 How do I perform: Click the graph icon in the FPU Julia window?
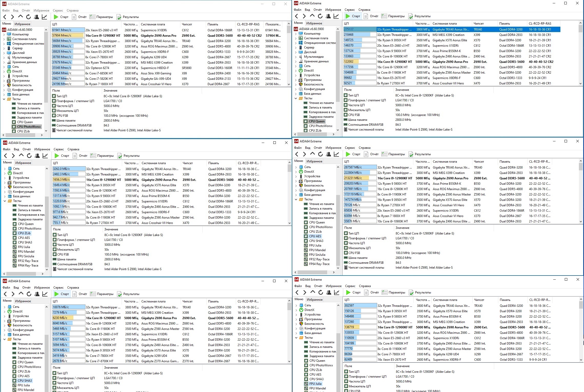337,292
